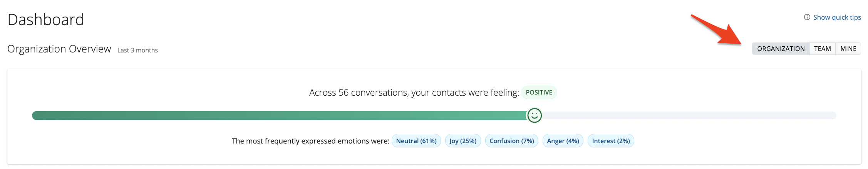Switch to the ORGANIZATION view
Image resolution: width=868 pixels, height=169 pixels.
(781, 49)
